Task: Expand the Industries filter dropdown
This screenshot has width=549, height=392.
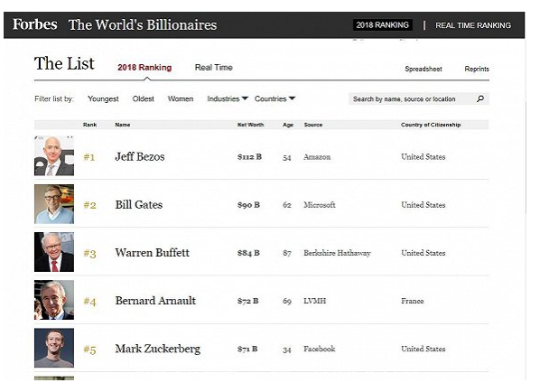Action: (x=228, y=98)
